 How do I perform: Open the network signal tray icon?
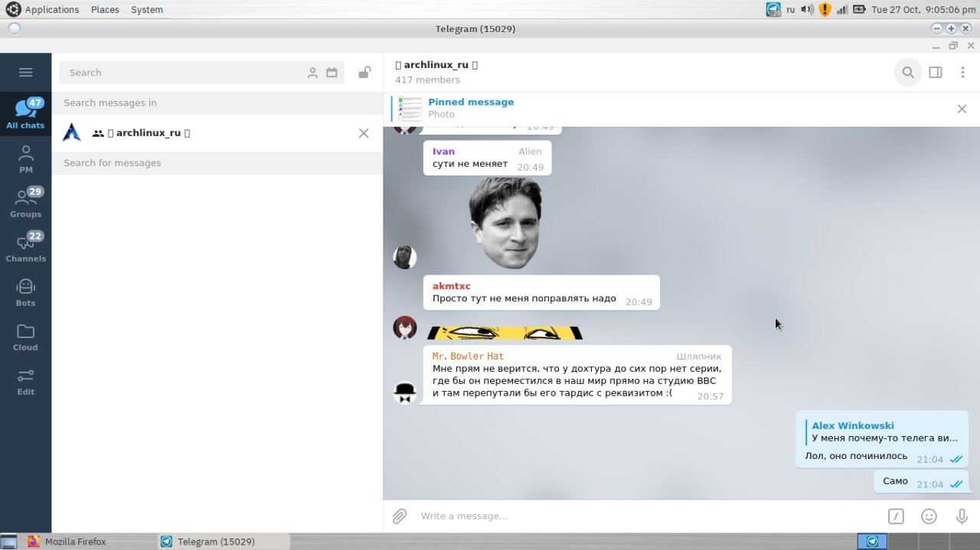click(842, 9)
